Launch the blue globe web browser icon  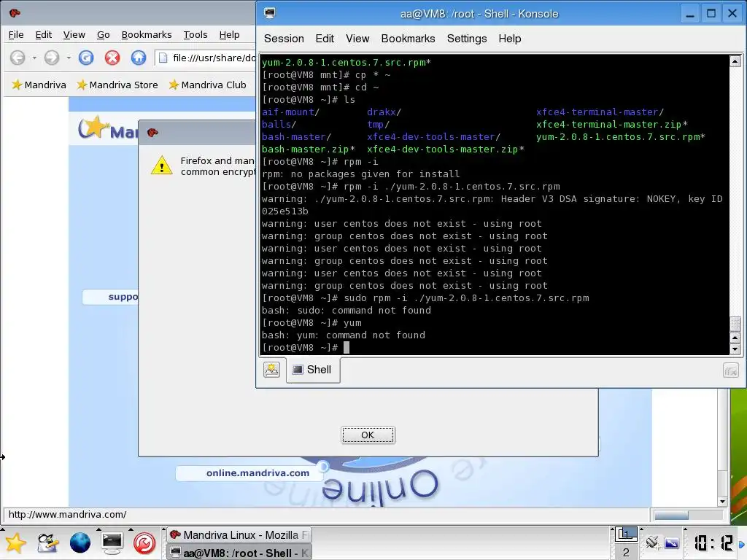(80, 543)
